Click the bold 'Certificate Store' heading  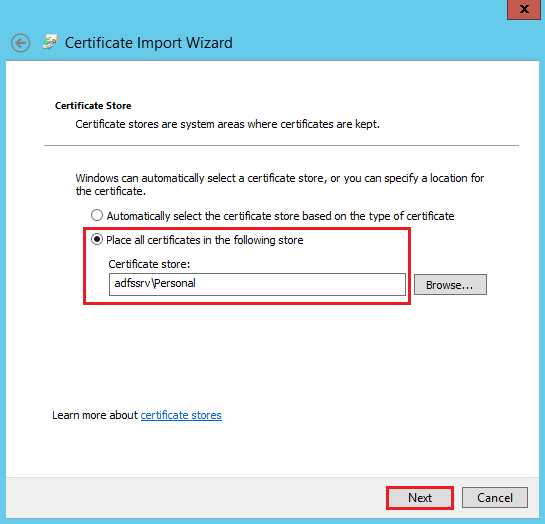coord(93,105)
